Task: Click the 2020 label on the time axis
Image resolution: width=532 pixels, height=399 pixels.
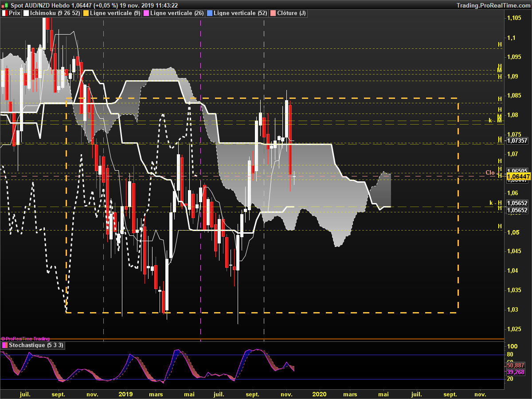Action: 319,394
